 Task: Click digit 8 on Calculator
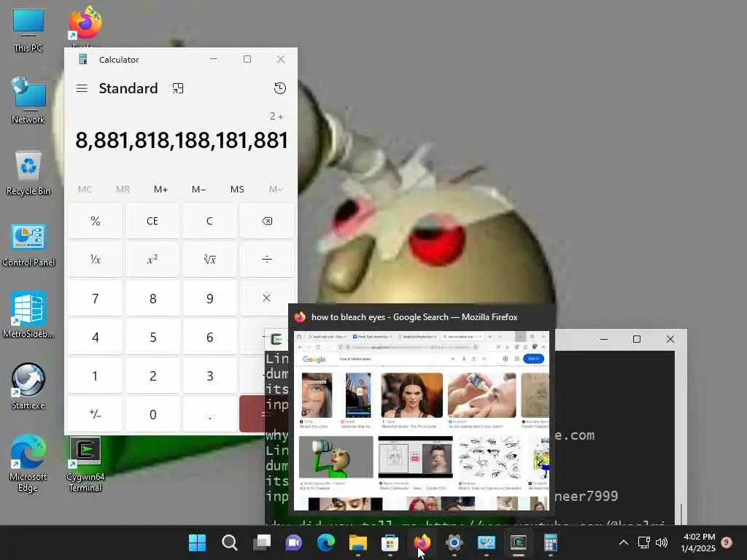pos(152,298)
